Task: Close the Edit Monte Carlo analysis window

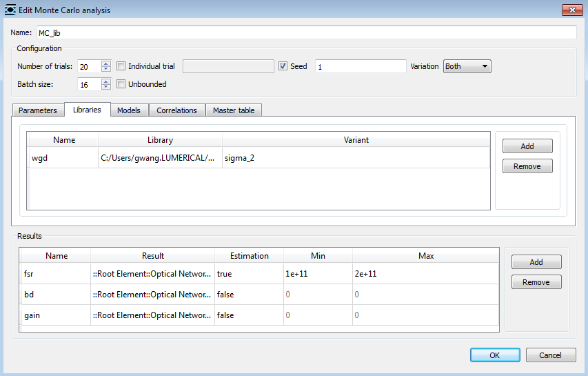Action: click(x=572, y=10)
